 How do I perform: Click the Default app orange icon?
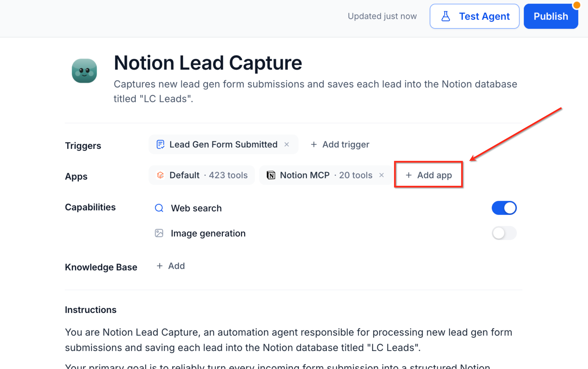(160, 175)
